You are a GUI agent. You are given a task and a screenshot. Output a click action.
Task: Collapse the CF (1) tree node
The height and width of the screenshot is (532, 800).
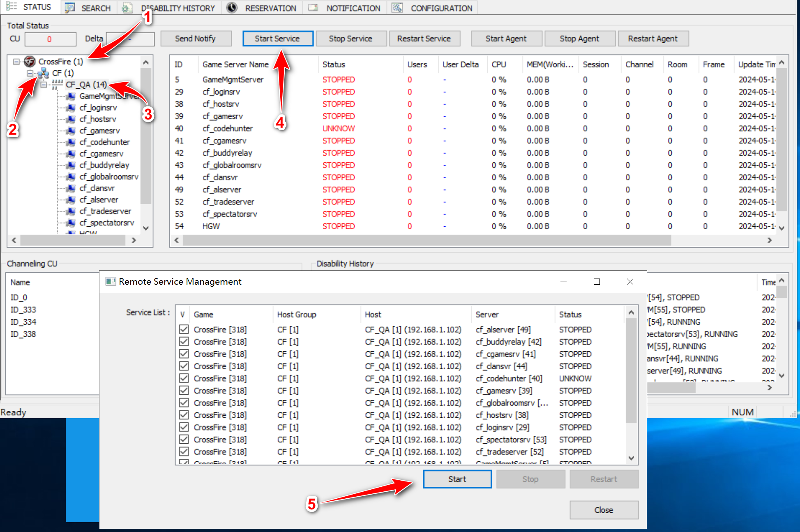tap(30, 73)
